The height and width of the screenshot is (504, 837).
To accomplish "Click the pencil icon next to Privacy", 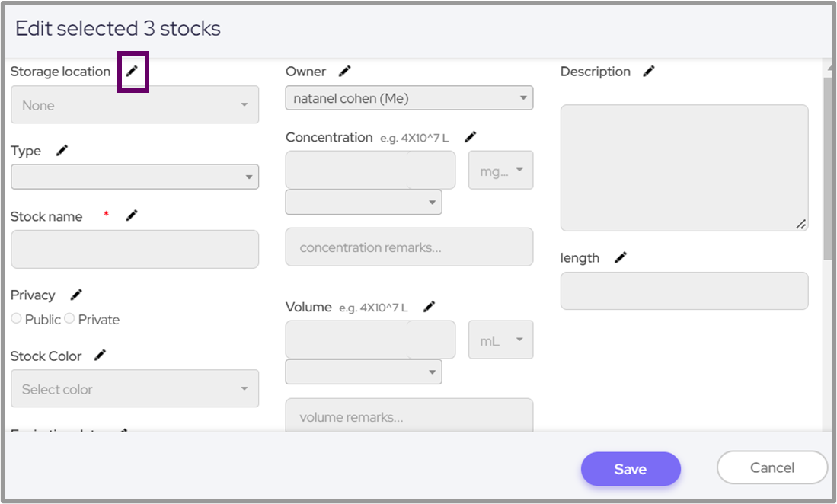I will pos(76,295).
